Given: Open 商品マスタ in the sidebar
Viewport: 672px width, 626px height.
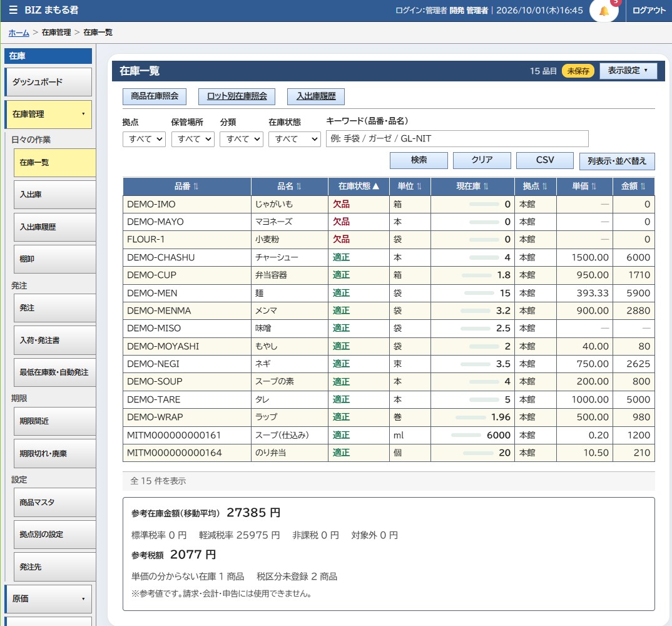Looking at the screenshot, I should pos(54,503).
